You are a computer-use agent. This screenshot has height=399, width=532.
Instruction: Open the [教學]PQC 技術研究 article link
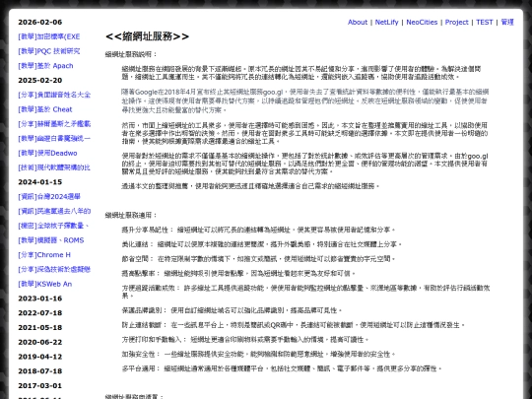tap(49, 51)
